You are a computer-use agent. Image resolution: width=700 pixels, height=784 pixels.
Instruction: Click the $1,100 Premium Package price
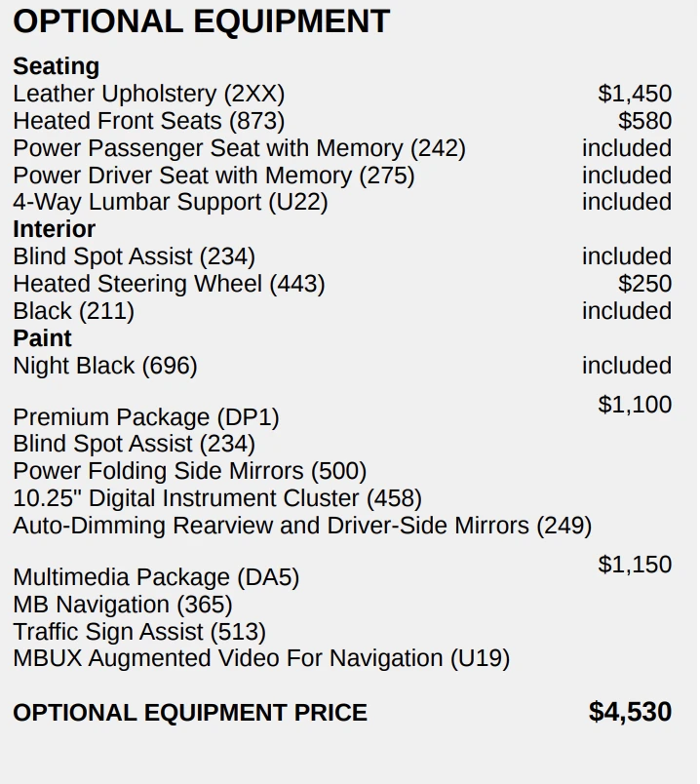coord(634,405)
